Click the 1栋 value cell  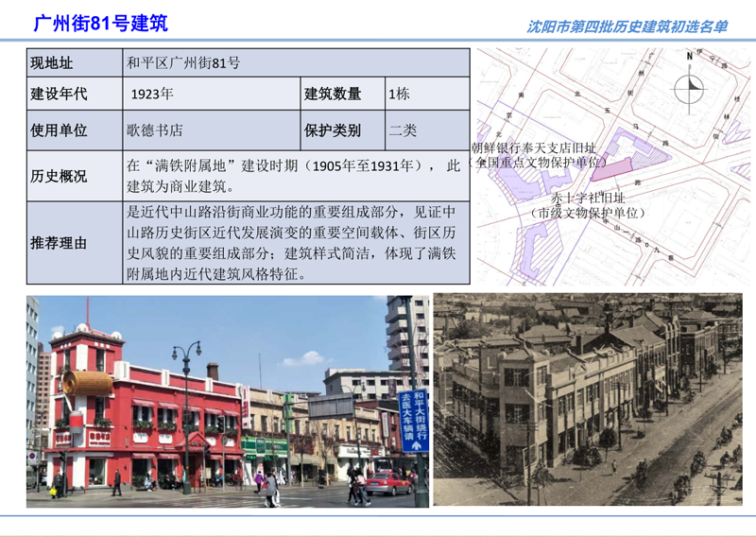[426, 94]
